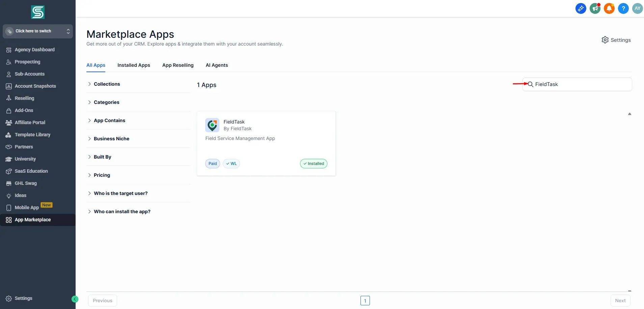Viewport: 644px width, 309px height.
Task: Collapse the sidebar using green arrow
Action: pos(75,299)
